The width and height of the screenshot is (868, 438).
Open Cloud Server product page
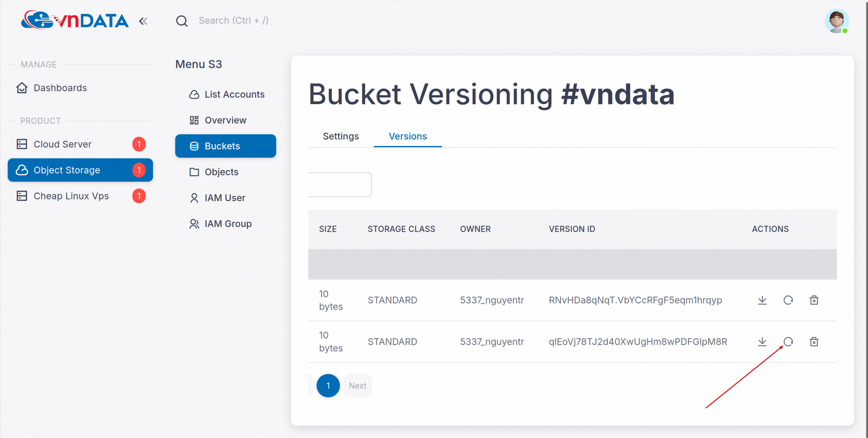62,144
